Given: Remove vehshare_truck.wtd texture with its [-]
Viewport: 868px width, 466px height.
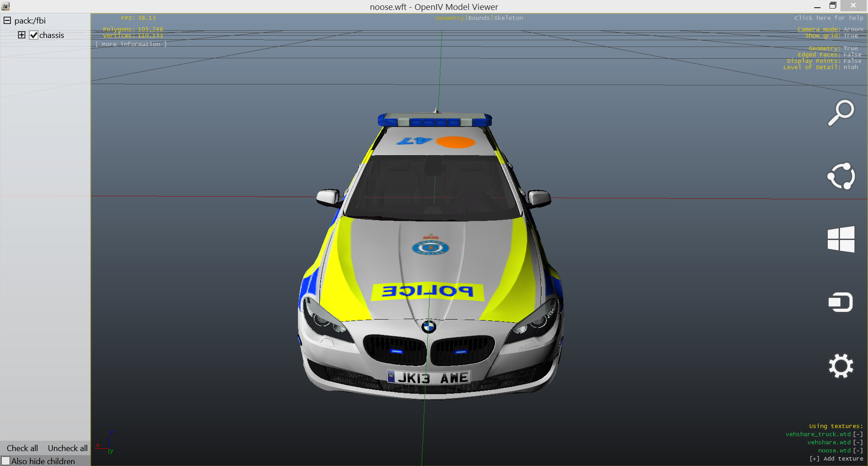Looking at the screenshot, I should 858,434.
